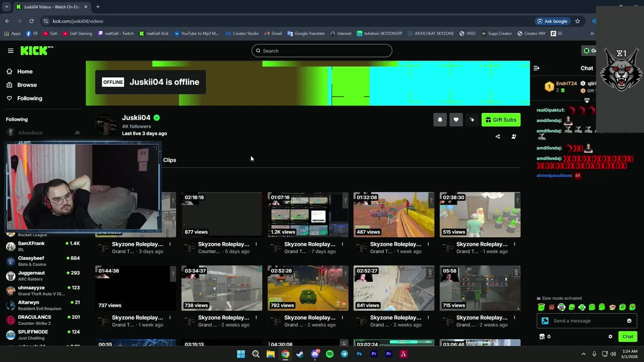Open options menu for the 1.2K views video

[x=342, y=244]
